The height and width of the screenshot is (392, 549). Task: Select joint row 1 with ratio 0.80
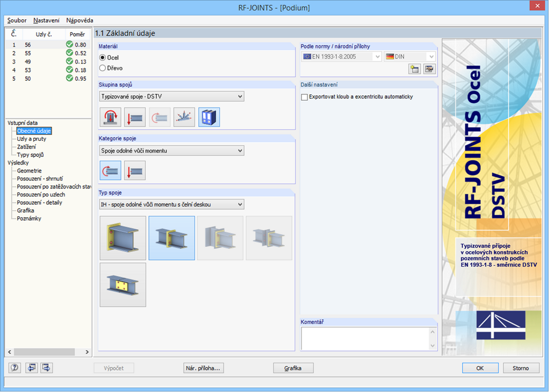[x=48, y=45]
